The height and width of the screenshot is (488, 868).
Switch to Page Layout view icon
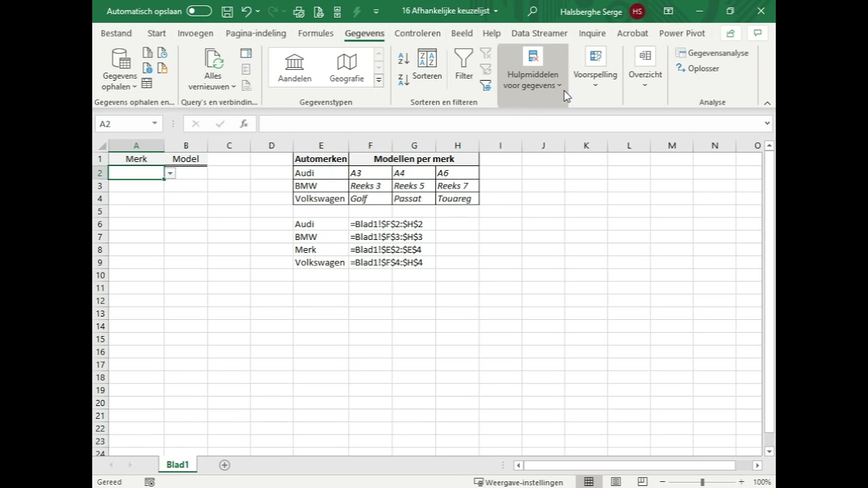click(x=616, y=482)
